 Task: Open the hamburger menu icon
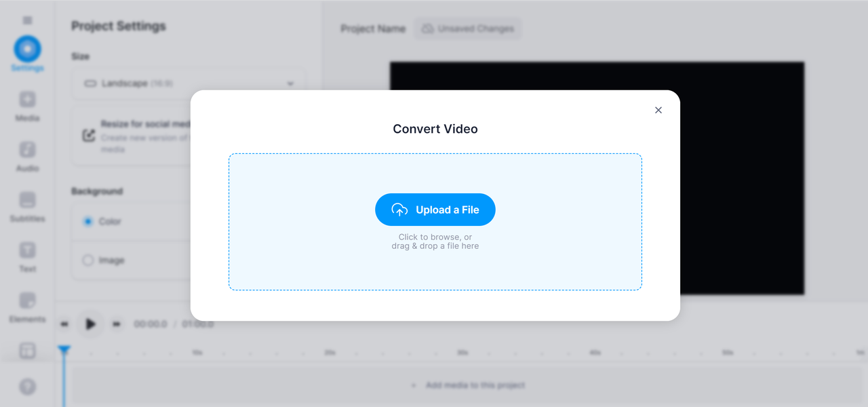(27, 20)
